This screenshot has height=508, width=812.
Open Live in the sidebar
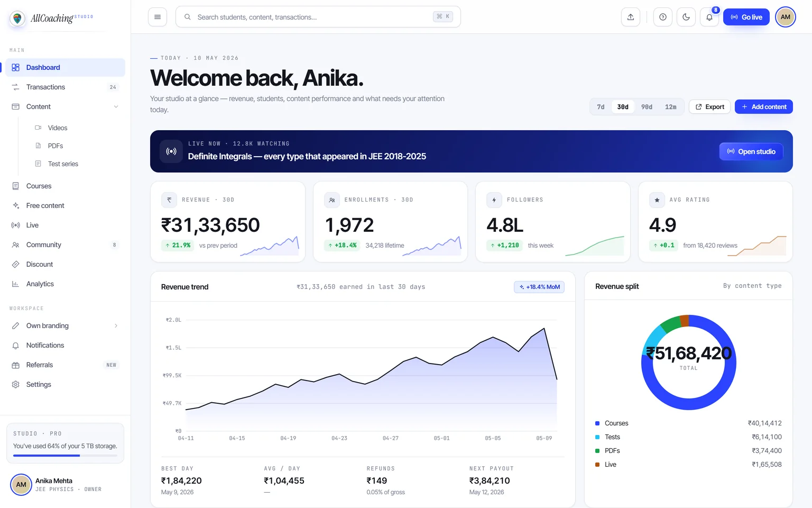66,225
